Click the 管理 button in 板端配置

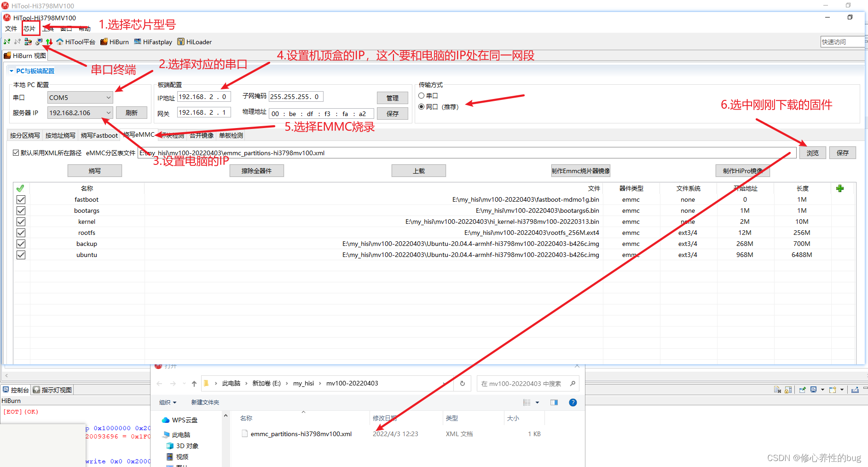393,98
